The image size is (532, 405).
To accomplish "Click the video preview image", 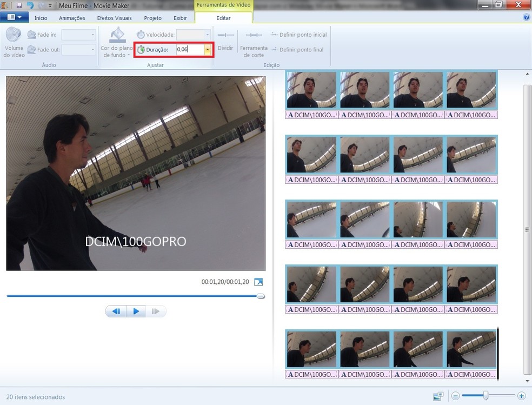I will [x=136, y=174].
